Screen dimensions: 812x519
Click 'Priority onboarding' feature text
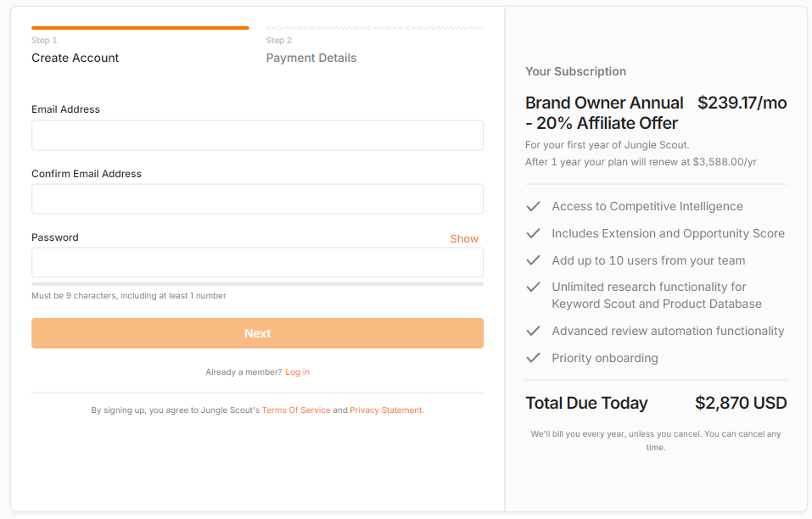(x=605, y=358)
